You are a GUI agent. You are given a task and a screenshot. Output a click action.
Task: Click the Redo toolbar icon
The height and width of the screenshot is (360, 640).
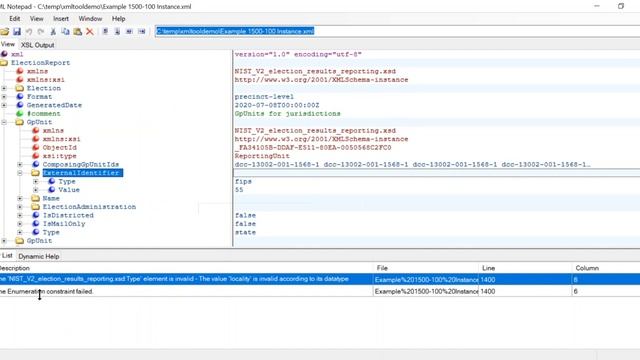click(41, 31)
